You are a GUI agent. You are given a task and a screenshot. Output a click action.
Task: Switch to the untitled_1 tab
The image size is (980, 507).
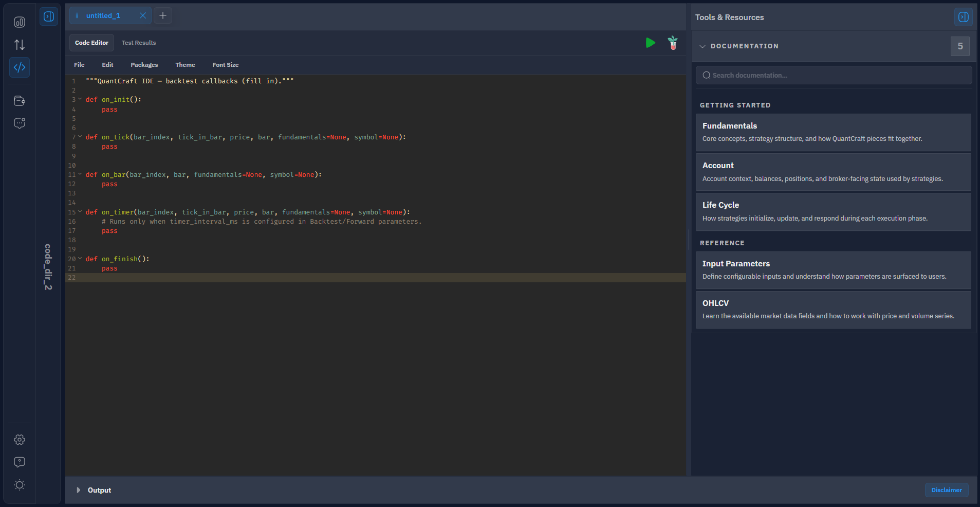pos(103,15)
